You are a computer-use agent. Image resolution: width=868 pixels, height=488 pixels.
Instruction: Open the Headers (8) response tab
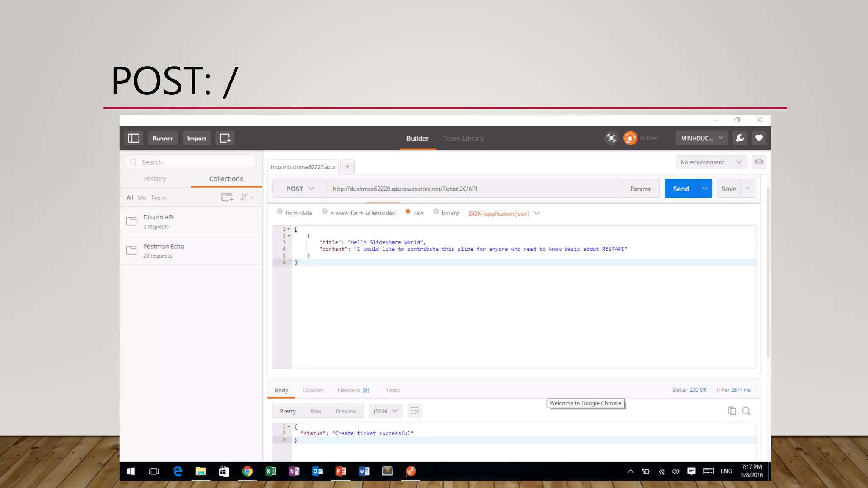coord(353,390)
